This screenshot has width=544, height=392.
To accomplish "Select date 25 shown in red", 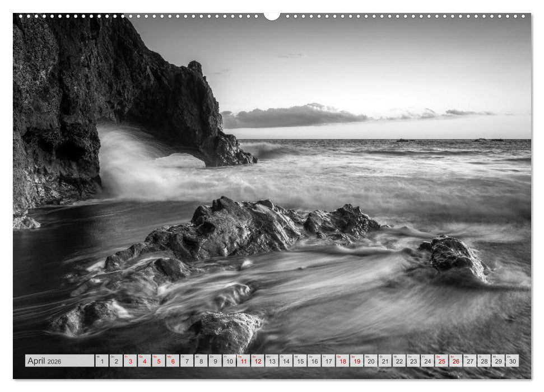I will pos(440,361).
